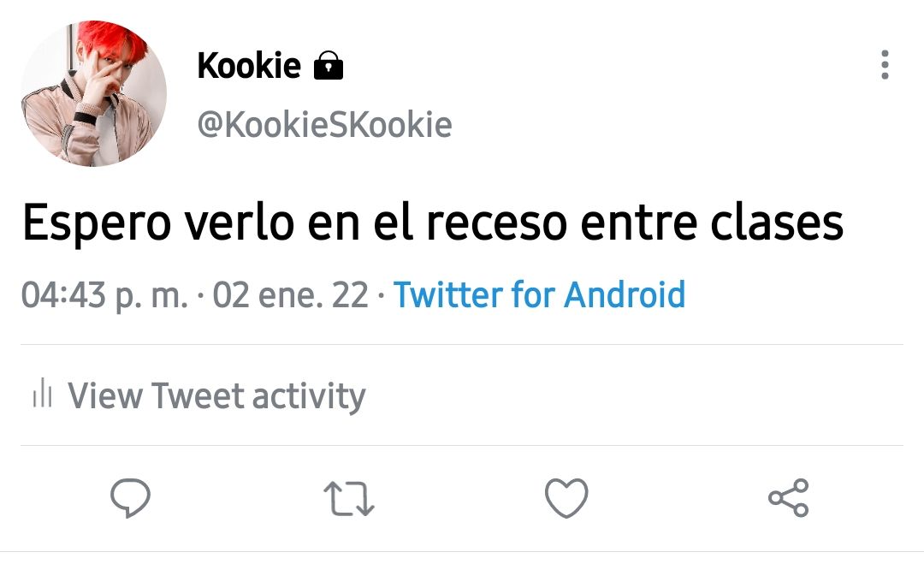The height and width of the screenshot is (564, 924).
Task: Click the bar chart analytics icon
Action: click(43, 393)
